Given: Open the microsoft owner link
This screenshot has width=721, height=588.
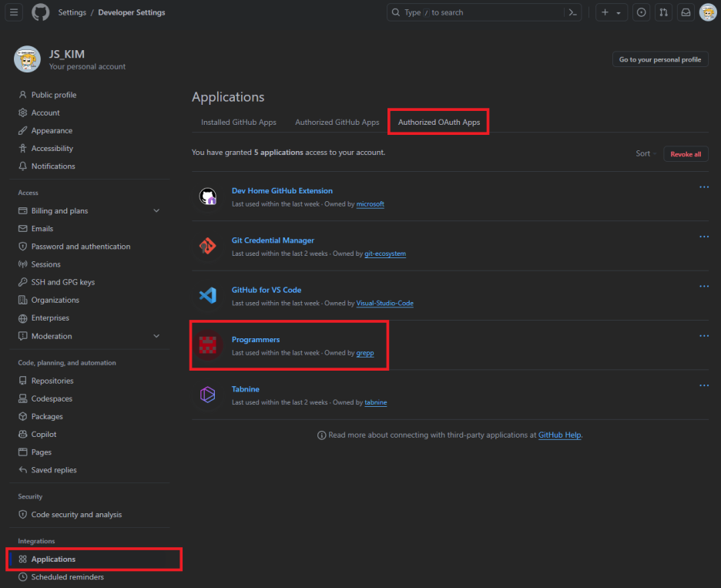Looking at the screenshot, I should click(x=371, y=204).
